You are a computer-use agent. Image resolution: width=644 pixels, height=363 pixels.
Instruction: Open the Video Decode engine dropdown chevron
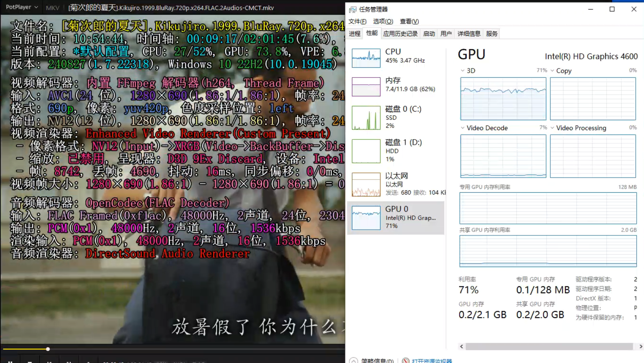pos(463,128)
